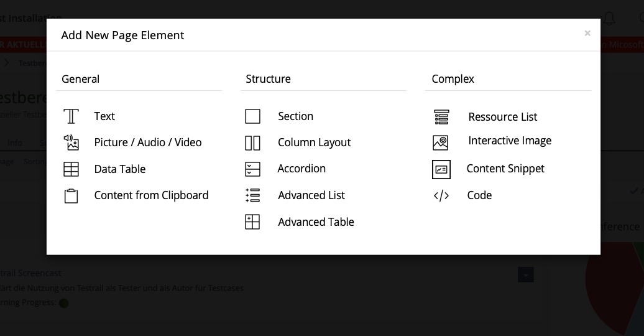644x336 pixels.
Task: Choose the Content Snippet icon
Action: [441, 169]
